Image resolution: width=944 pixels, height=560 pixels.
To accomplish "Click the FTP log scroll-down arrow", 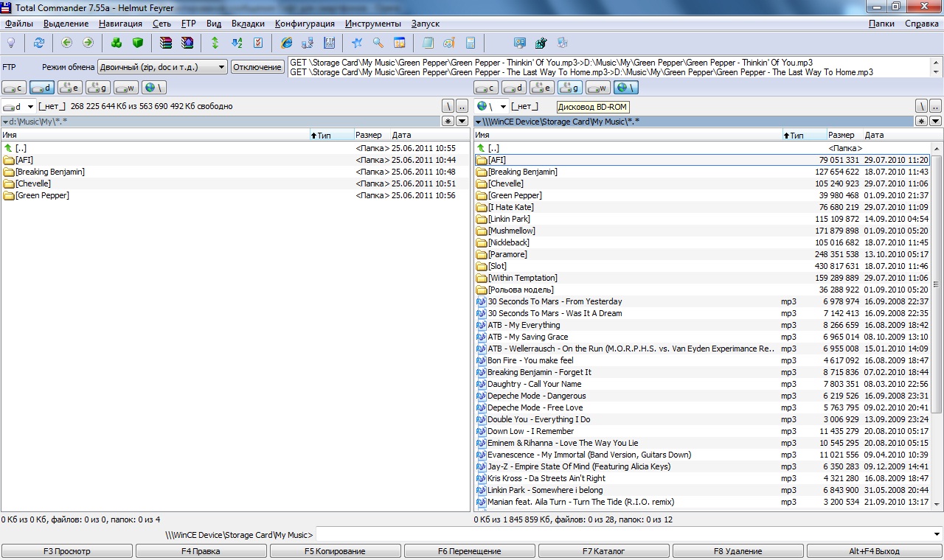I will (937, 72).
